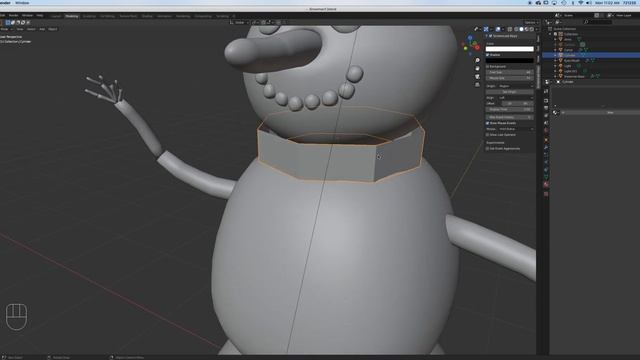Toggle viewport gizmos icon
The height and width of the screenshot is (360, 640).
(486, 29)
